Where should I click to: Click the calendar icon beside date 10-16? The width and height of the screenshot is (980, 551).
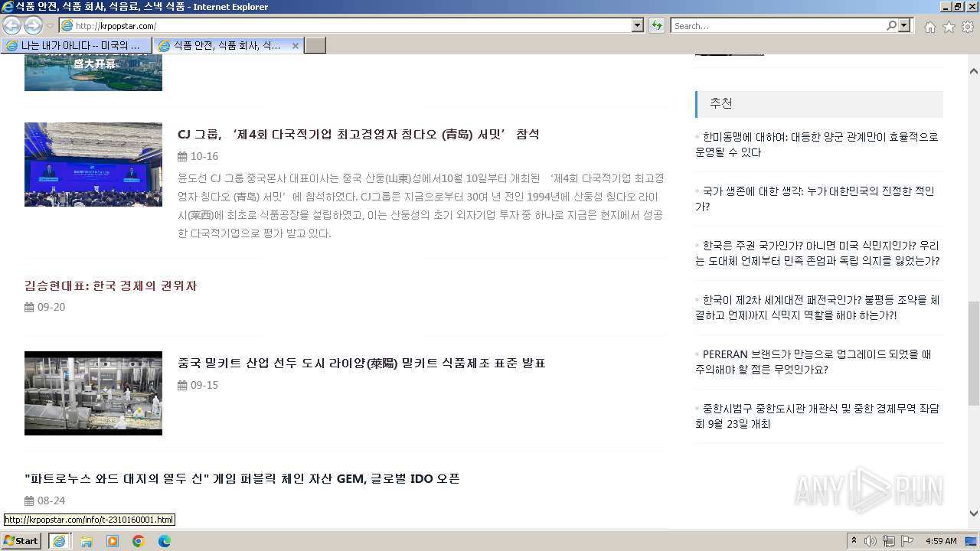click(182, 156)
